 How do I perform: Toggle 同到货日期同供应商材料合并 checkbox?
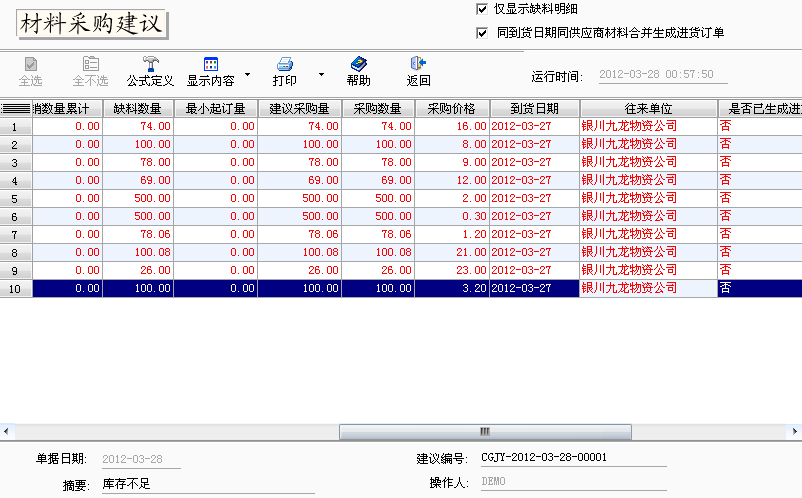point(482,33)
